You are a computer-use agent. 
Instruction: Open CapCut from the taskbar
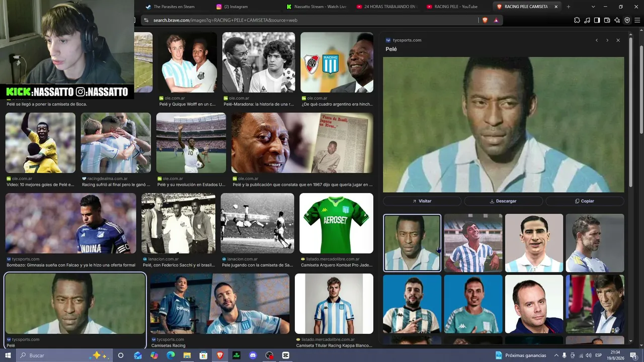click(286, 355)
